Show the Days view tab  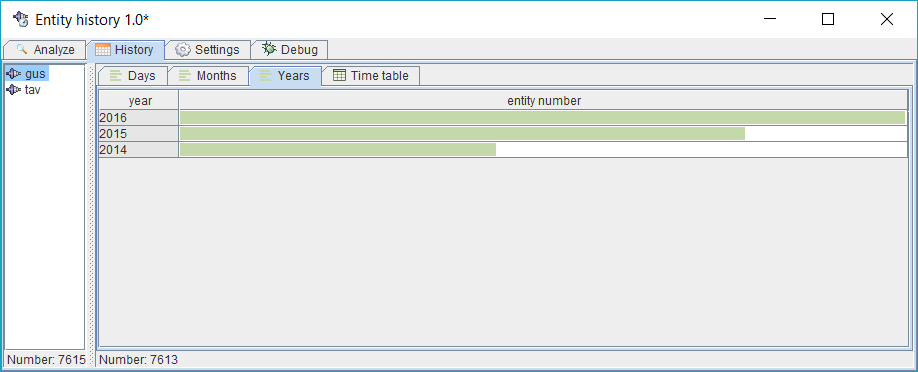(133, 76)
